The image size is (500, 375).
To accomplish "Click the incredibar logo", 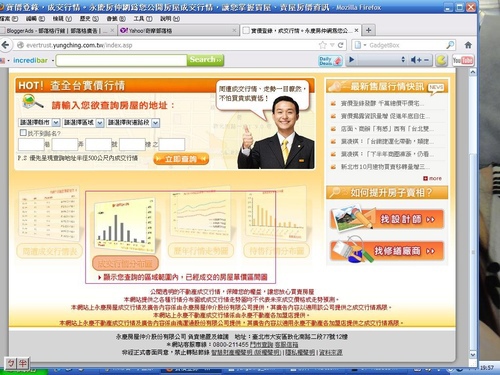I will point(30,60).
